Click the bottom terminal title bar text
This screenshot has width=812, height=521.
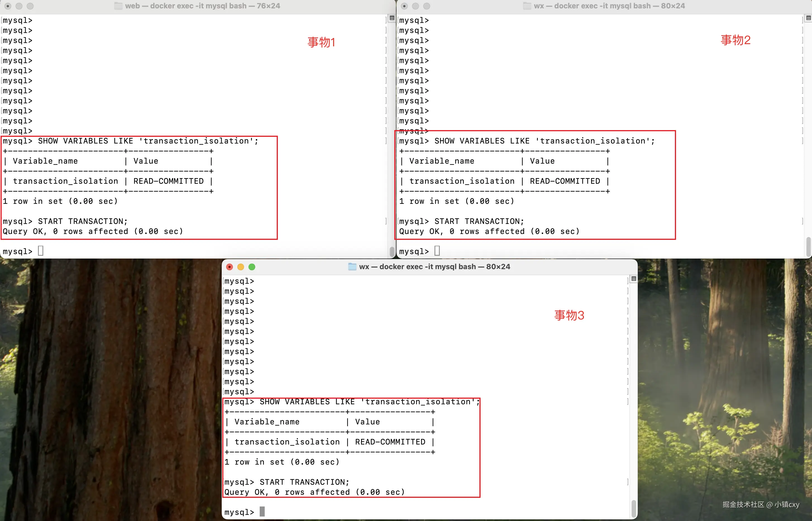(x=434, y=267)
